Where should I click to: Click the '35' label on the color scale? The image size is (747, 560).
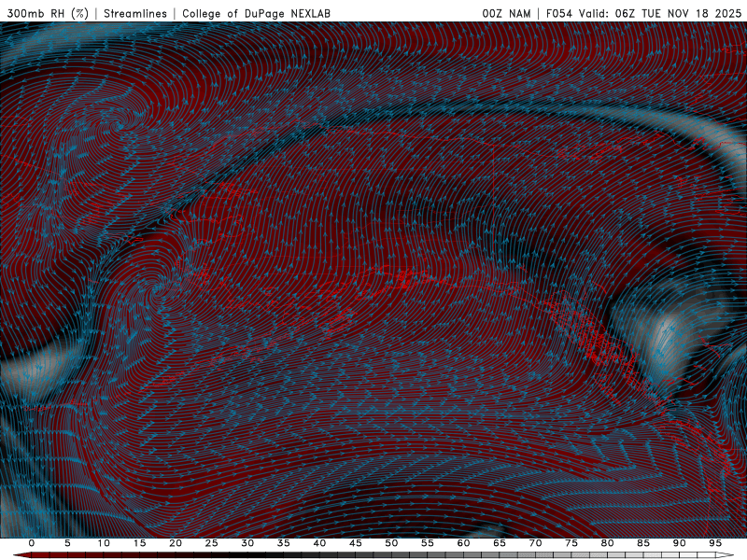pos(284,543)
